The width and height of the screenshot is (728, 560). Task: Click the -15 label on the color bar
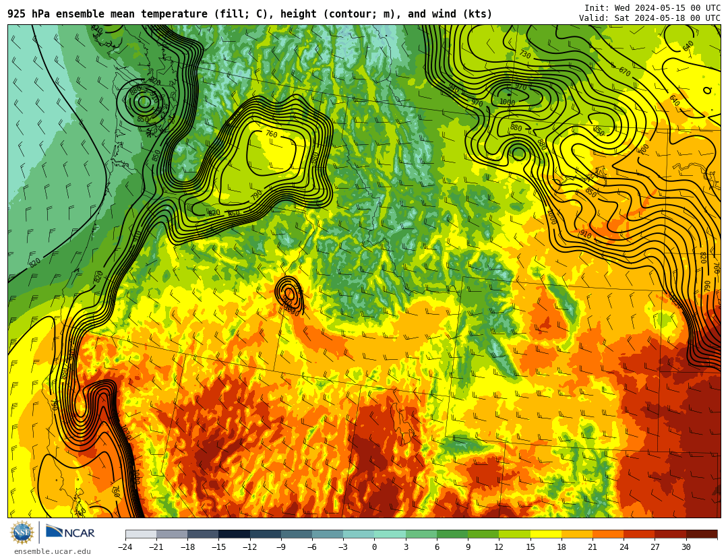[218, 547]
